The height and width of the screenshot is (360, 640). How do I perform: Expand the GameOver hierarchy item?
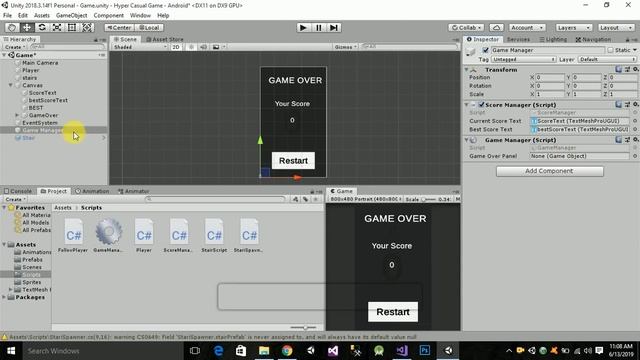(x=17, y=115)
